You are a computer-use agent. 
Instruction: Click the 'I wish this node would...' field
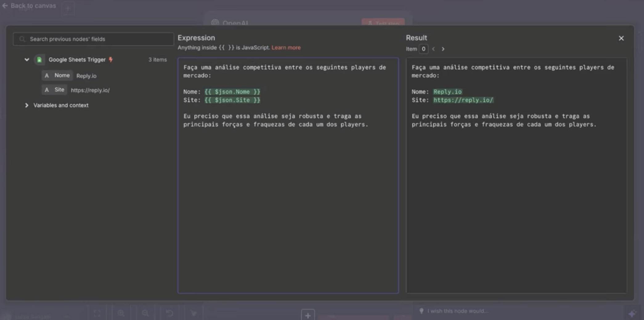click(458, 311)
